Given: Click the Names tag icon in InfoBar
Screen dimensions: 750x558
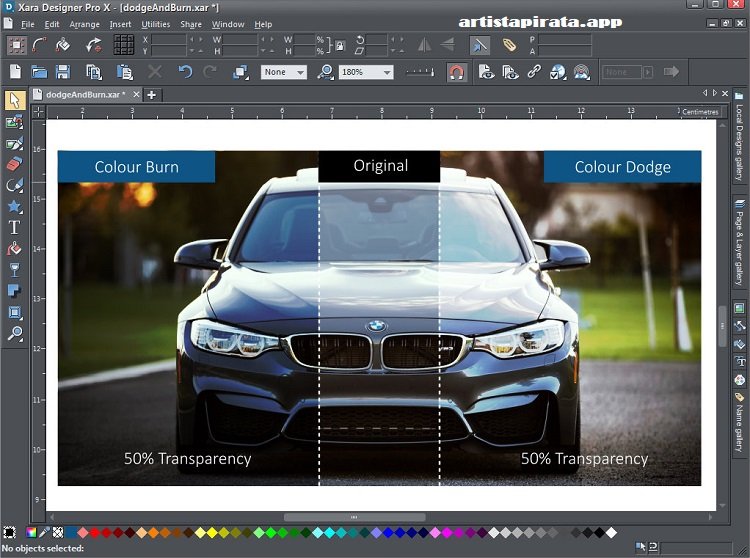Looking at the screenshot, I should click(x=509, y=45).
